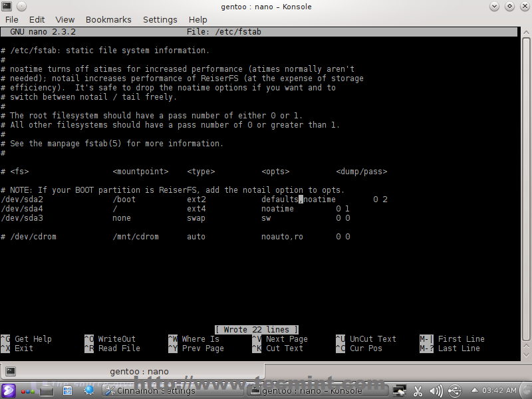Minimize the Konsole window
The height and width of the screenshot is (399, 532).
(x=494, y=6)
